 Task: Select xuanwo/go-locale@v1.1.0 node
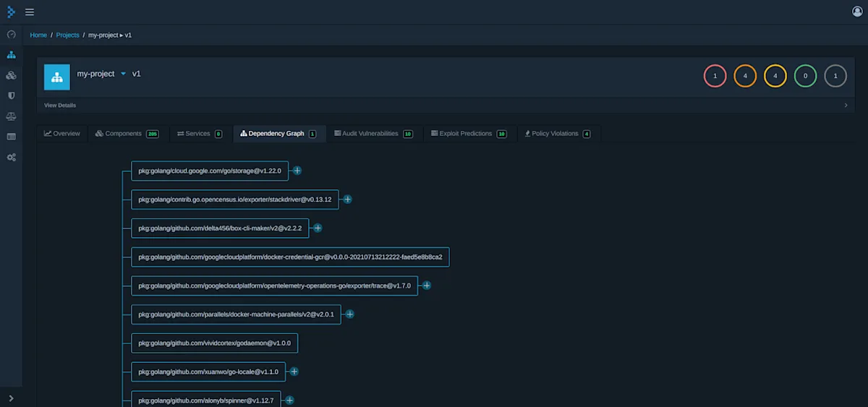[208, 372]
